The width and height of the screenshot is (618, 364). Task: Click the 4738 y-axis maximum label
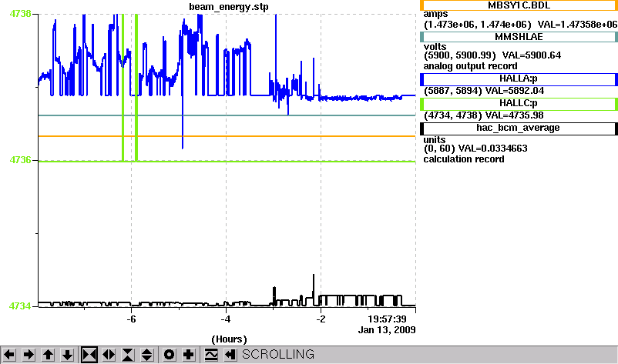[x=20, y=13]
